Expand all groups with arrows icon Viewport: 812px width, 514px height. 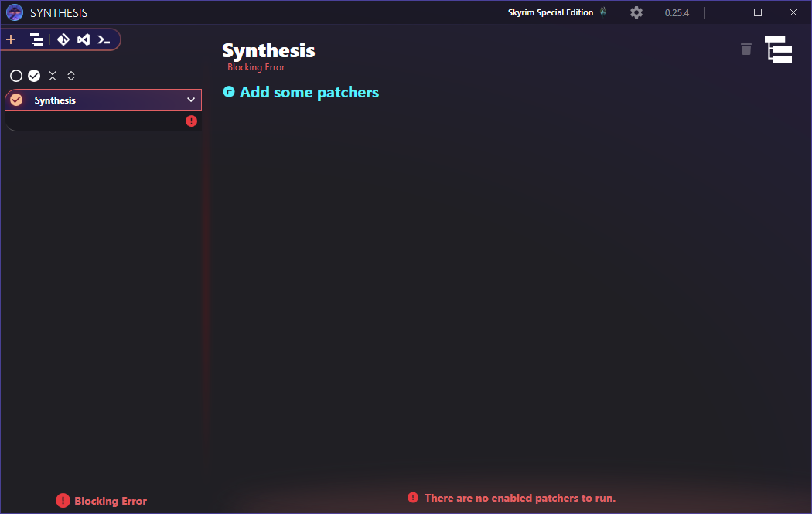click(x=71, y=76)
